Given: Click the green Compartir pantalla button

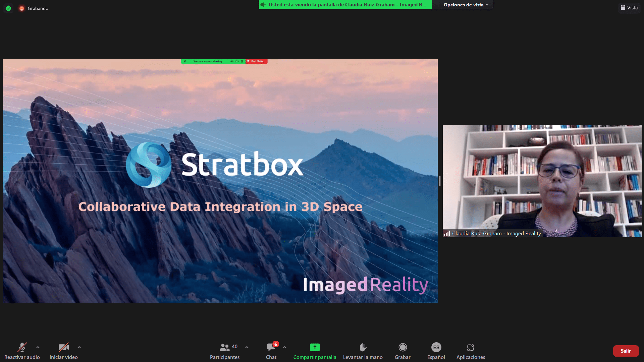Looking at the screenshot, I should 315,351.
